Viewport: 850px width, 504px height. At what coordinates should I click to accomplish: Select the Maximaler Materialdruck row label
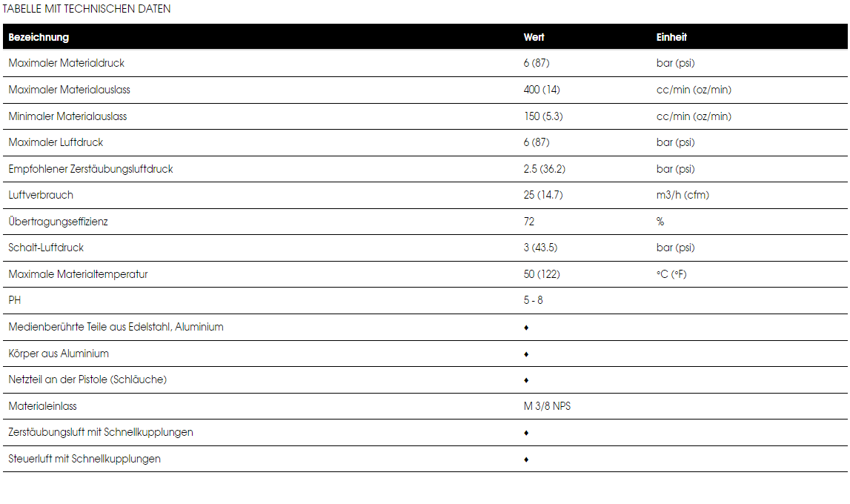pos(66,63)
